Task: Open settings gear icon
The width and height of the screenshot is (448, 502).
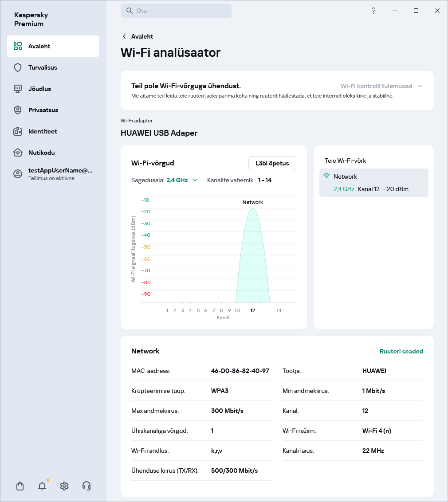Action: tap(64, 486)
